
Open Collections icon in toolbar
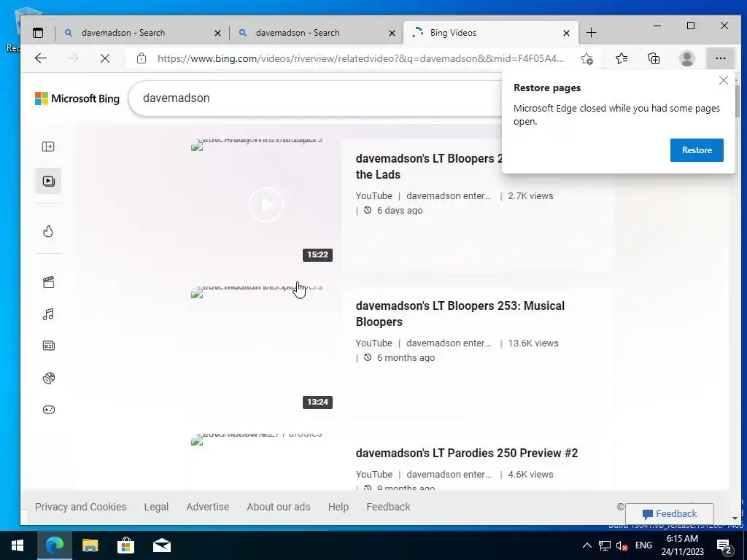(x=654, y=58)
